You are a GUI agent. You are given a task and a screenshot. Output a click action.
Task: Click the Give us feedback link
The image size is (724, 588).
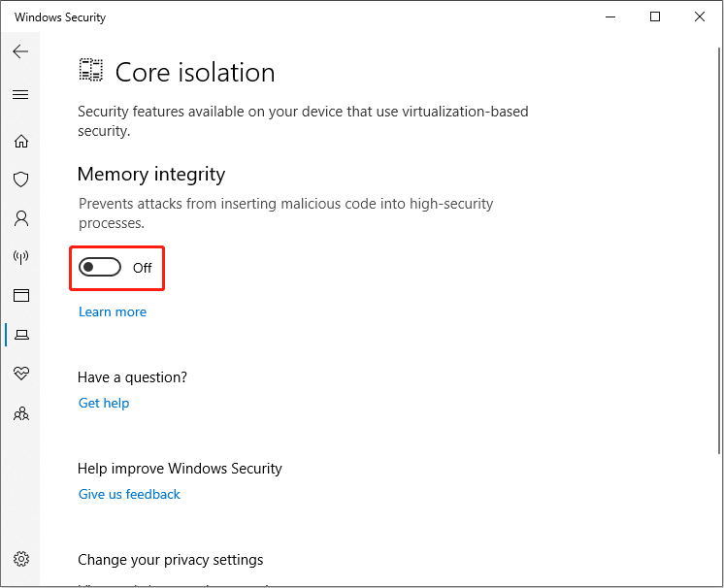(129, 494)
